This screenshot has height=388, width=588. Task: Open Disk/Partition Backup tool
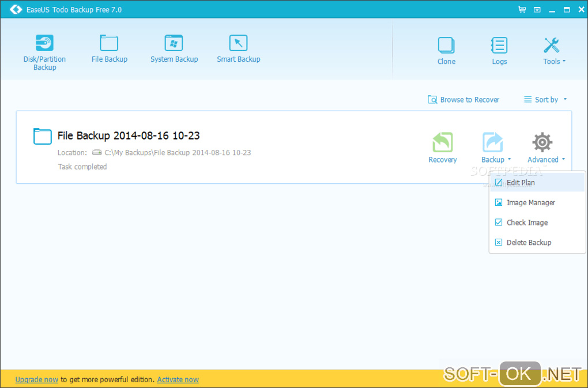[44, 52]
